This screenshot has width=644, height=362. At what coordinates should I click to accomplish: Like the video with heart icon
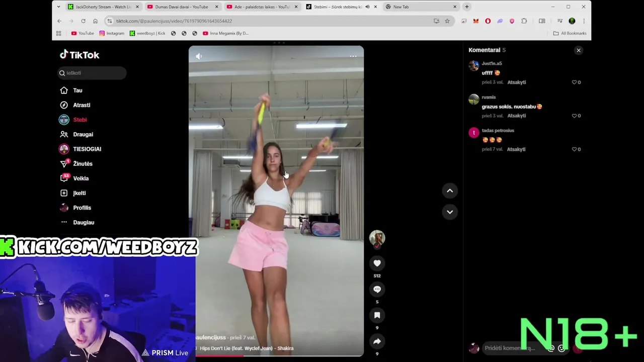click(377, 263)
